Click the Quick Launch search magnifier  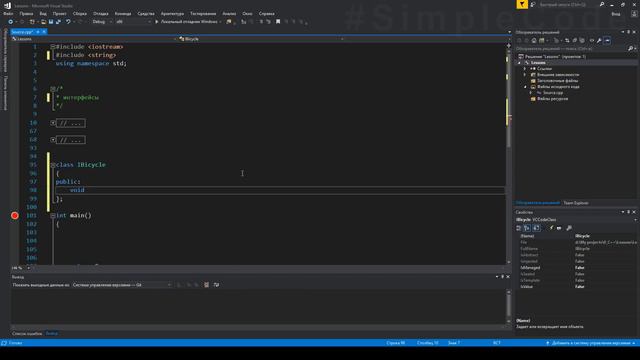[602, 4]
